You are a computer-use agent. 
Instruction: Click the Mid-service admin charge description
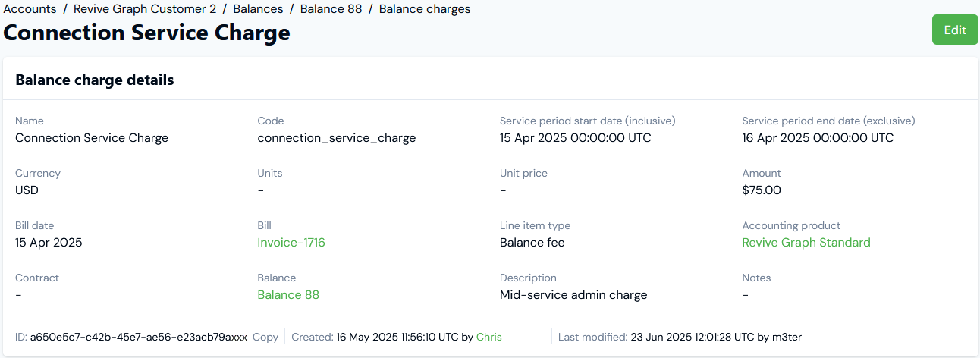click(573, 295)
